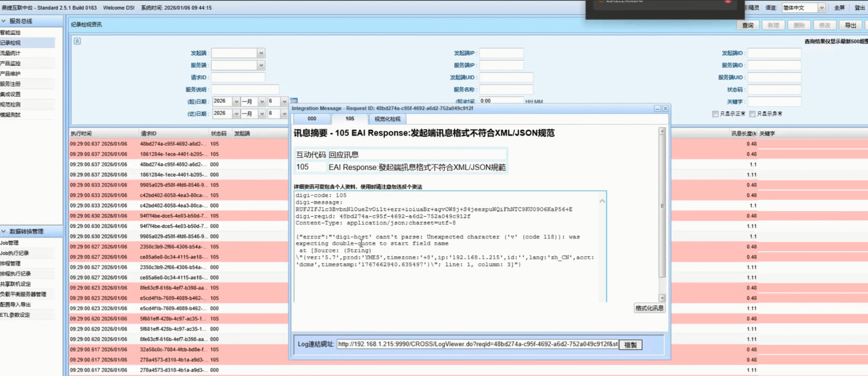Viewport: 868px width, 376px height.
Task: Switch to the 视觉化检视 tab
Action: pyautogui.click(x=387, y=119)
